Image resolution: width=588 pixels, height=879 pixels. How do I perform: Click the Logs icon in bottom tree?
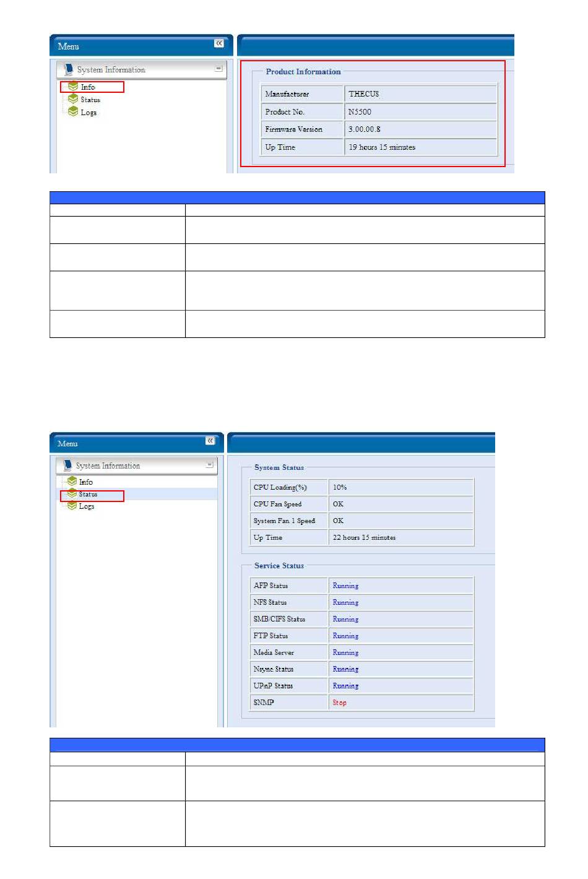72,506
